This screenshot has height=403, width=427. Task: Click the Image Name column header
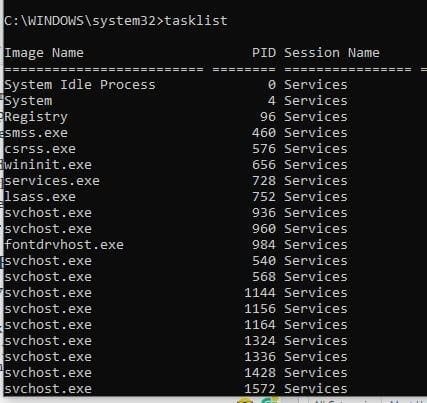(44, 53)
